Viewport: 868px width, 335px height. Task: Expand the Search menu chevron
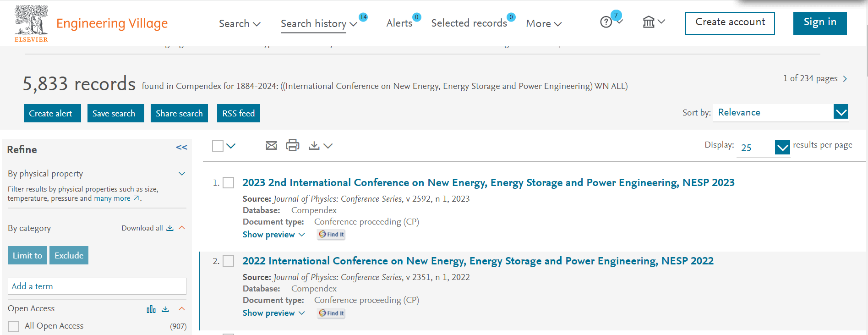tap(257, 24)
